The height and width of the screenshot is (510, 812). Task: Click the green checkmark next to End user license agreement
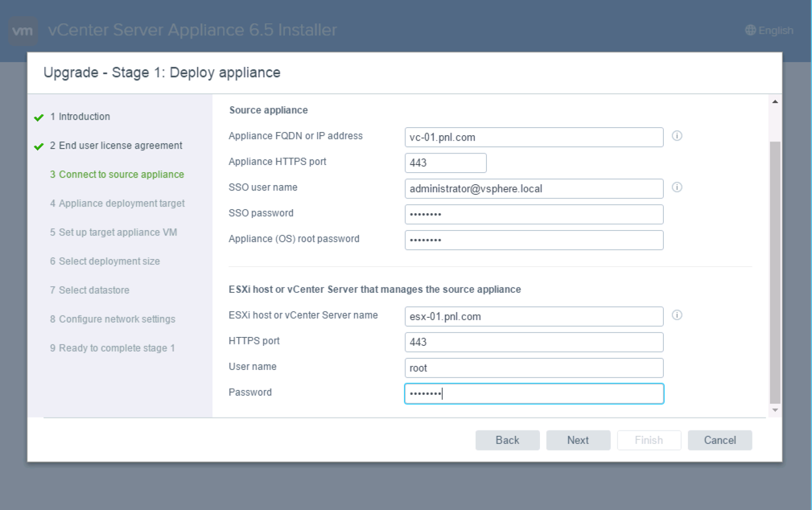click(39, 146)
